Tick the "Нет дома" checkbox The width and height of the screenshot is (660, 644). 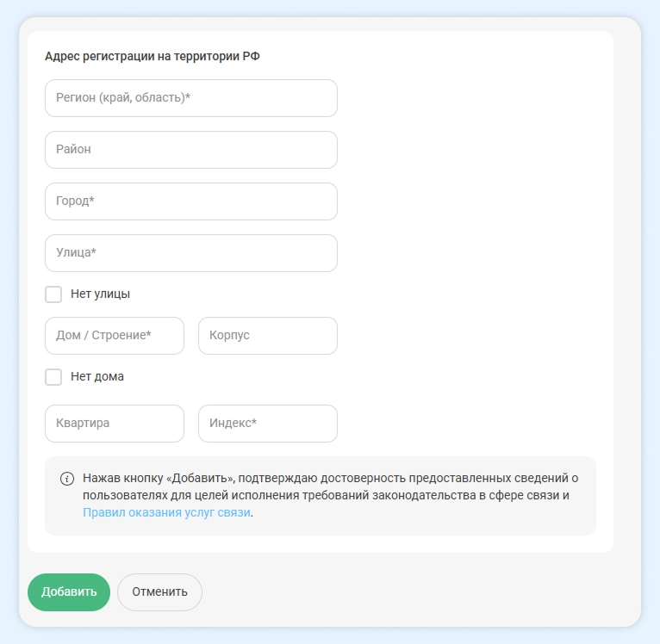point(53,377)
